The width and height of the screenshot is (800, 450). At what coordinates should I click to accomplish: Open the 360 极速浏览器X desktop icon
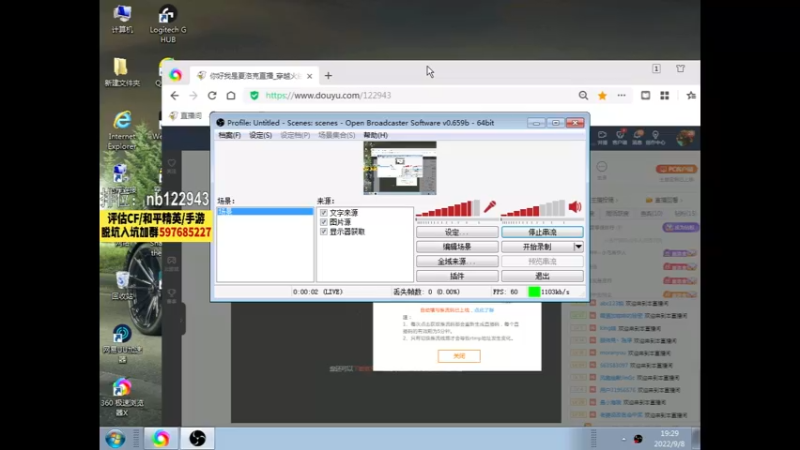[x=122, y=397]
